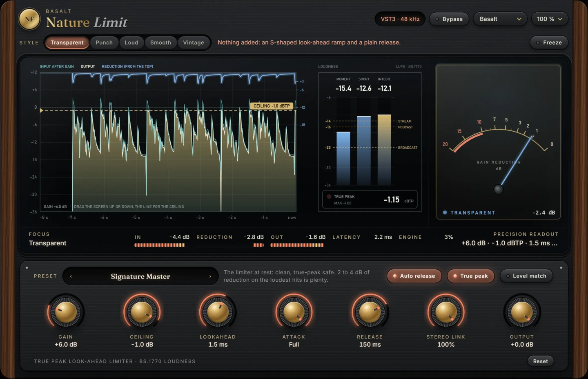
Task: Open the Basalt theme dropdown
Action: (x=500, y=19)
